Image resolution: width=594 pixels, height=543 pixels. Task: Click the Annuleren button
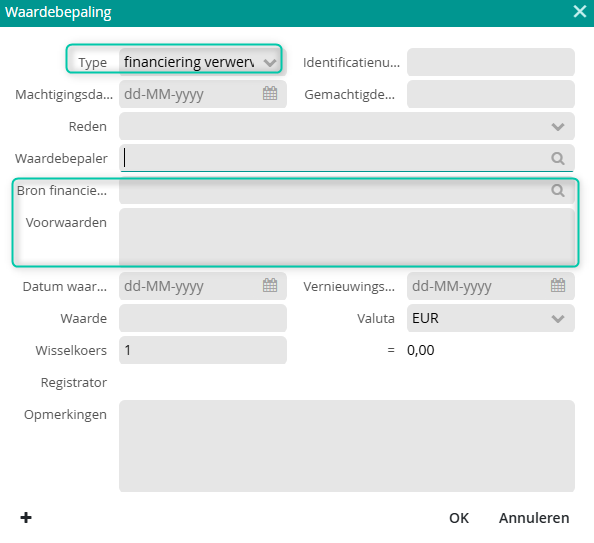534,518
